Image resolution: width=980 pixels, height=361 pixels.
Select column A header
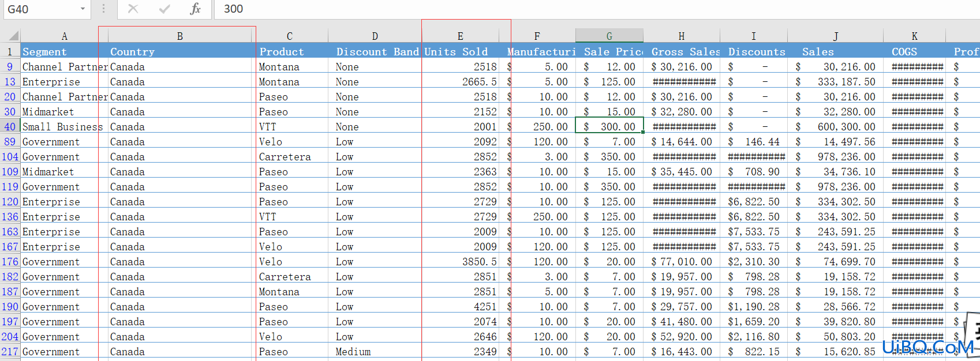[64, 36]
